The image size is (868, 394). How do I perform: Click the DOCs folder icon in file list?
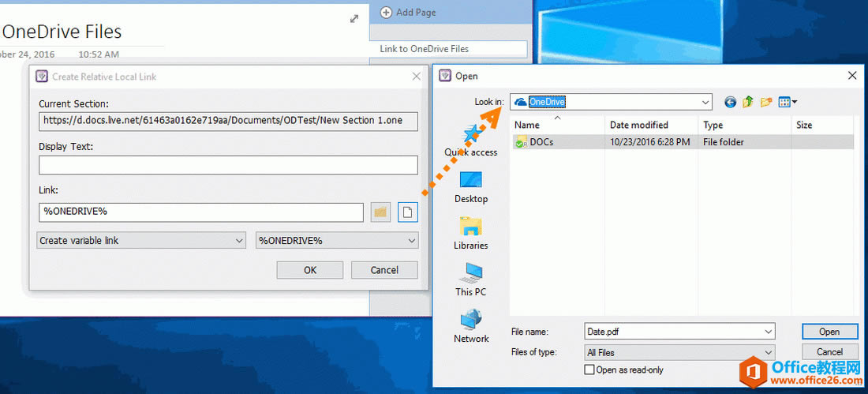pyautogui.click(x=520, y=142)
